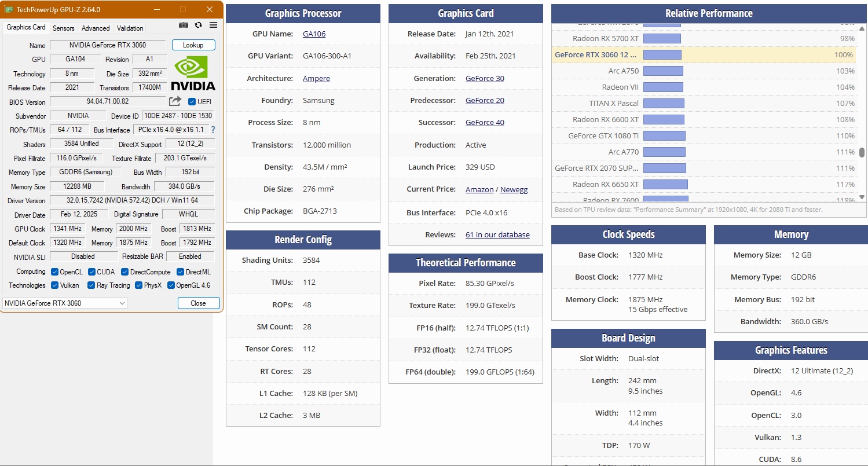868x466 pixels.
Task: Toggle the UEFI checkbox
Action: [x=192, y=102]
